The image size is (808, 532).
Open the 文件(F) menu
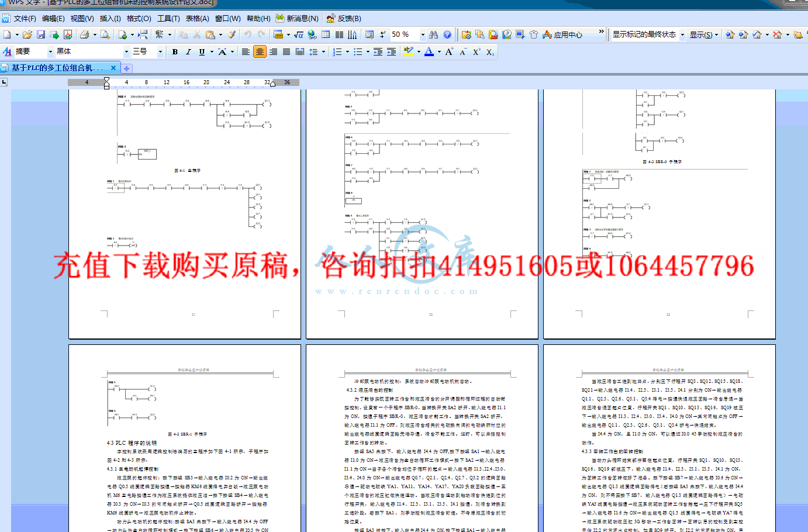[x=25, y=19]
